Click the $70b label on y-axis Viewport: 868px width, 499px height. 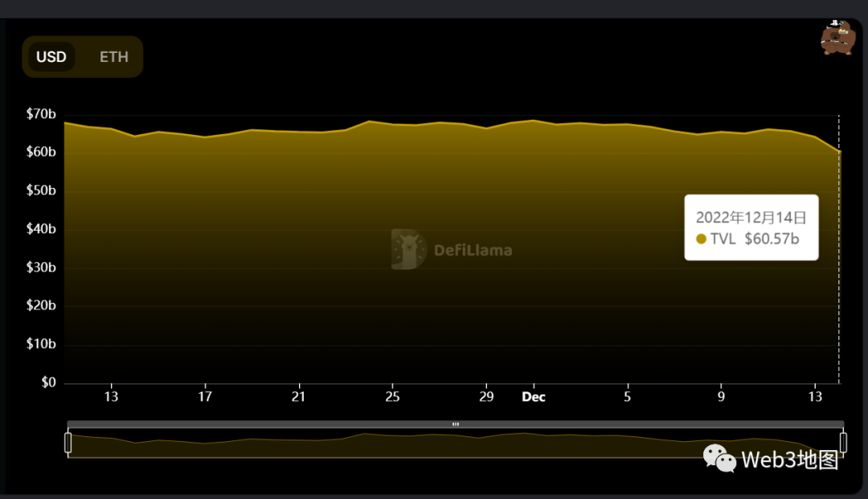pyautogui.click(x=41, y=114)
